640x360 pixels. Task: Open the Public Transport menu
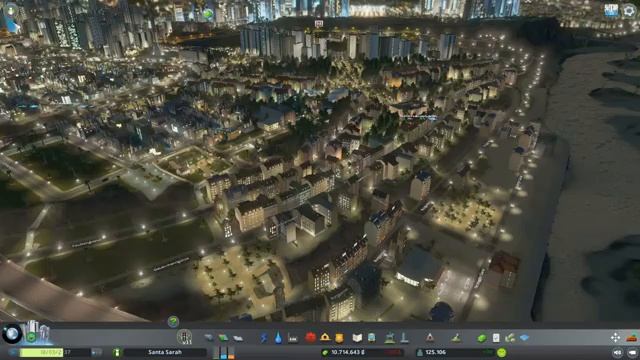[x=372, y=338]
